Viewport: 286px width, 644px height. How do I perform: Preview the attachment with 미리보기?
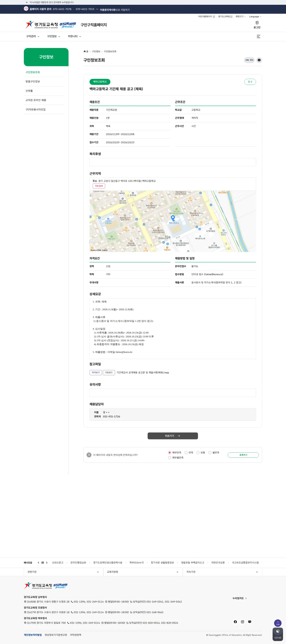tap(96, 373)
